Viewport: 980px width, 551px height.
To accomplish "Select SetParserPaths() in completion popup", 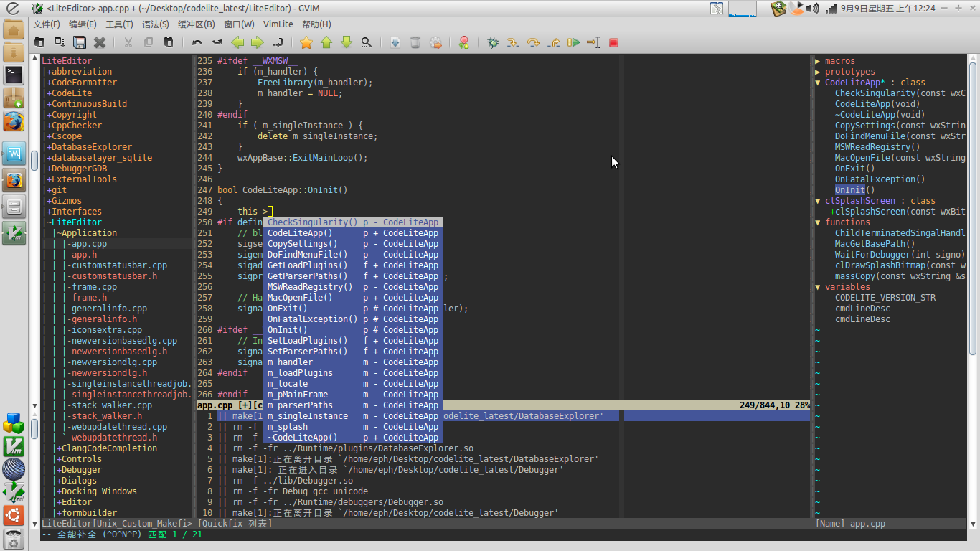I will (x=353, y=352).
